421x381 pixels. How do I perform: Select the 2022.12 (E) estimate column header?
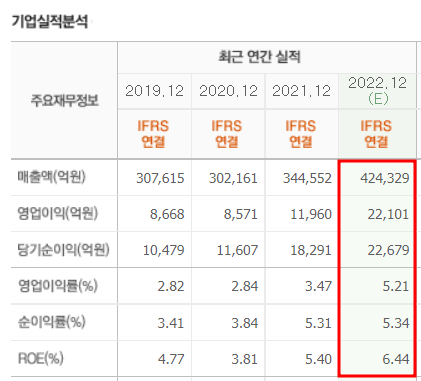pyautogui.click(x=378, y=91)
